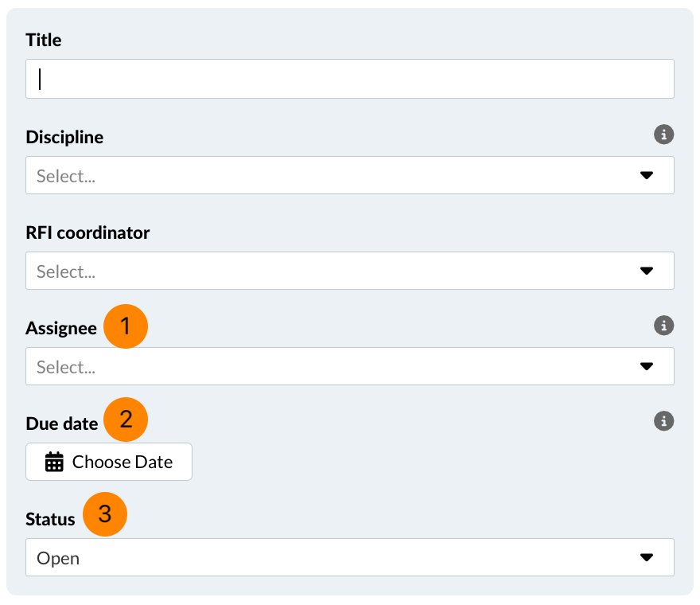The width and height of the screenshot is (700, 605).
Task: Click the Discipline Select... placeholder
Action: (x=66, y=176)
